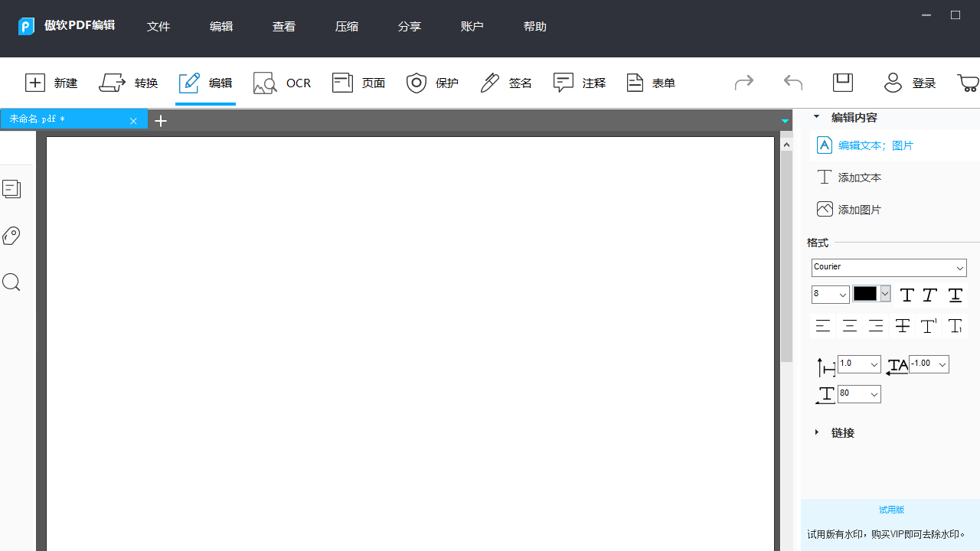The width and height of the screenshot is (980, 551).
Task: Open the font size dropdown
Action: [830, 294]
